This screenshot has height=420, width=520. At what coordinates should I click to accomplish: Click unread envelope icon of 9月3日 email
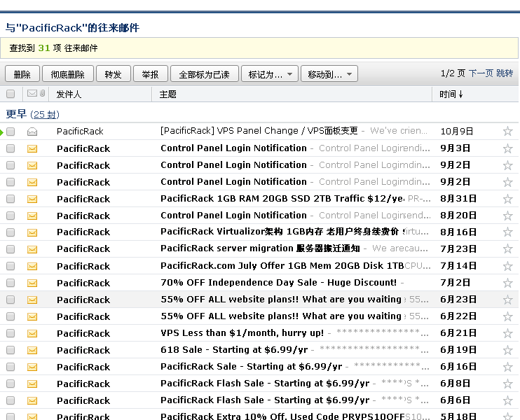click(32, 148)
